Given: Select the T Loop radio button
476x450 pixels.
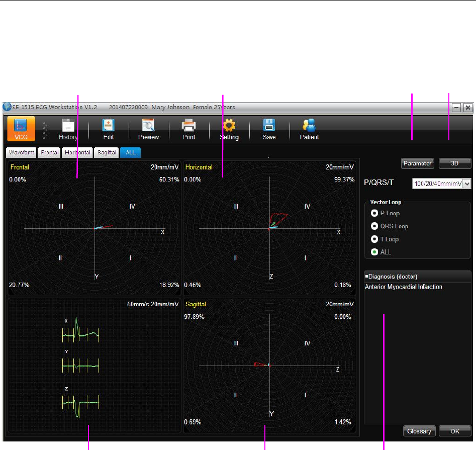Looking at the screenshot, I should click(374, 239).
